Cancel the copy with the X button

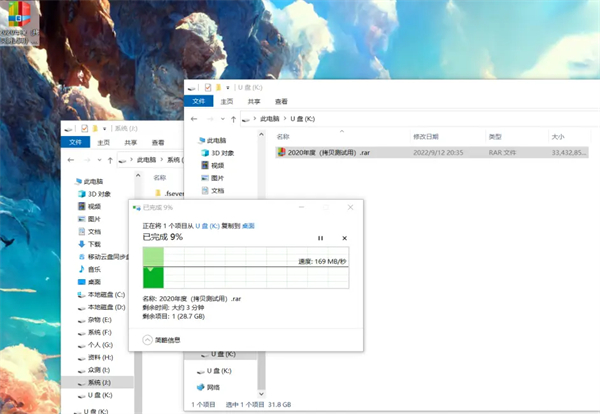click(x=345, y=238)
